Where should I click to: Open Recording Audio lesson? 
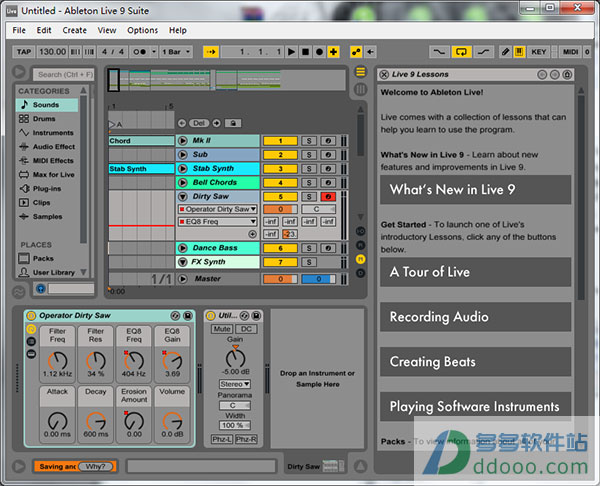tap(475, 317)
